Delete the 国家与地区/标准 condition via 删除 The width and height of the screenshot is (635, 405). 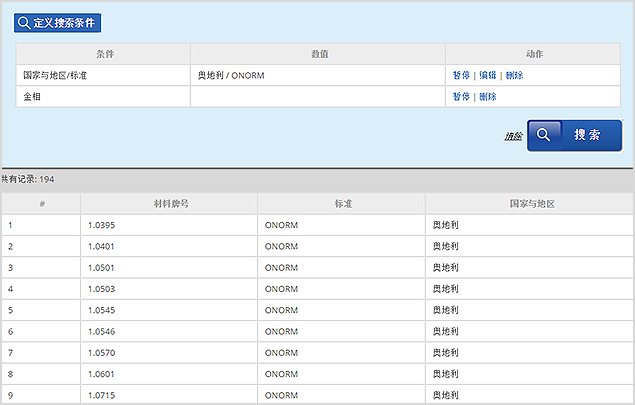[x=514, y=75]
